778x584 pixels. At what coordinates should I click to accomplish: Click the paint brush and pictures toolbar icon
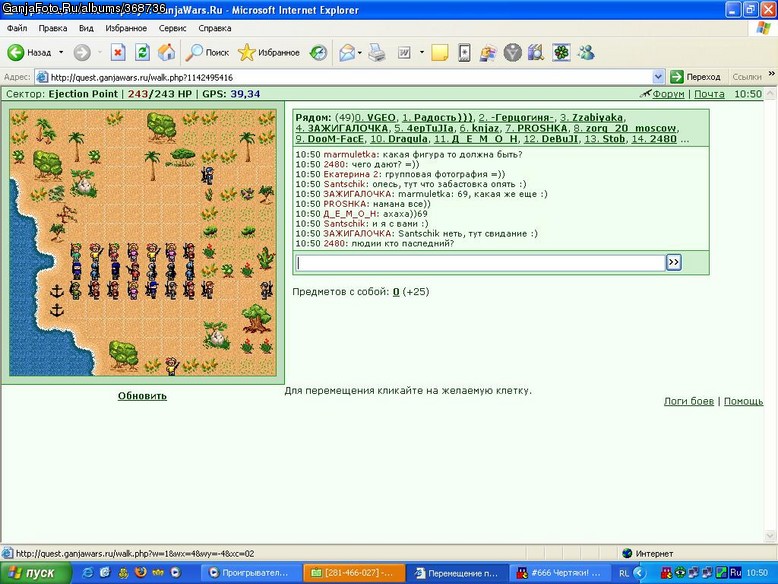[488, 52]
